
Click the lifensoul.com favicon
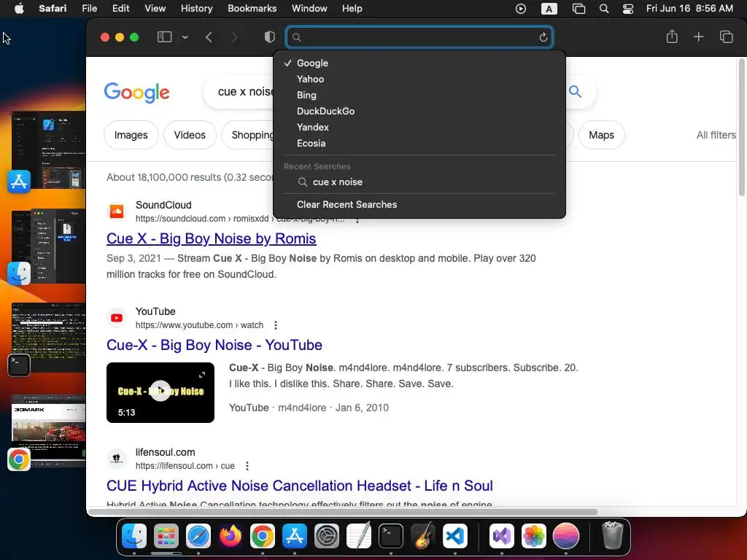click(x=117, y=459)
